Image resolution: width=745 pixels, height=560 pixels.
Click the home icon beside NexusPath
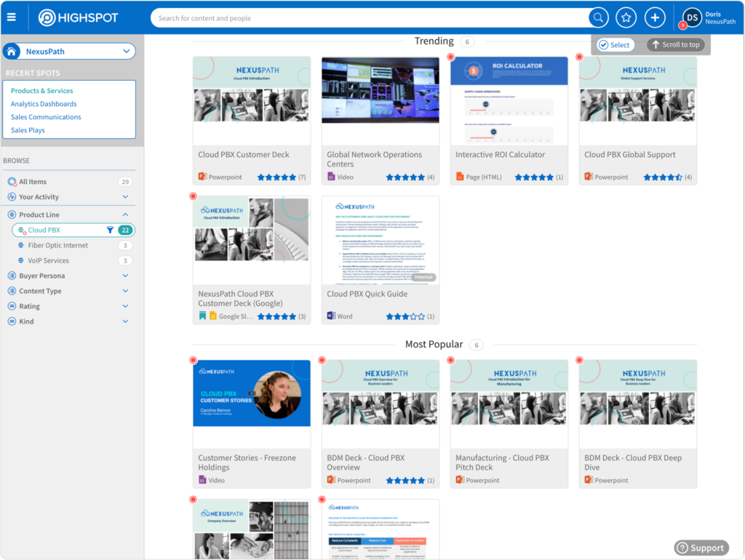12,52
